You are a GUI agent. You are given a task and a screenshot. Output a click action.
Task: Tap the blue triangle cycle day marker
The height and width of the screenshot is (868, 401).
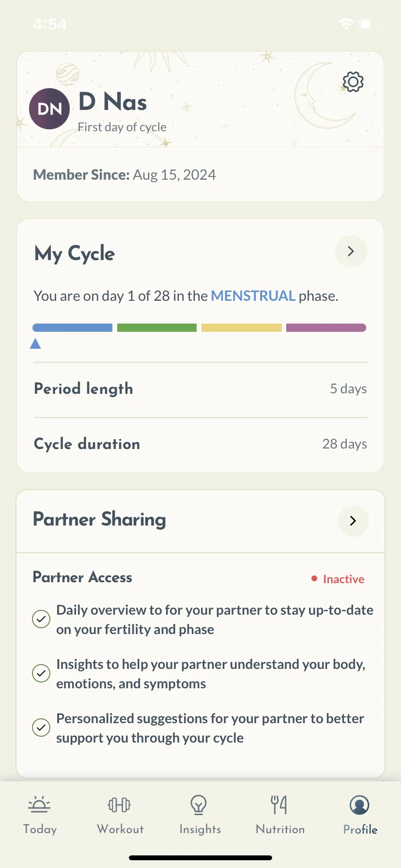click(x=35, y=343)
